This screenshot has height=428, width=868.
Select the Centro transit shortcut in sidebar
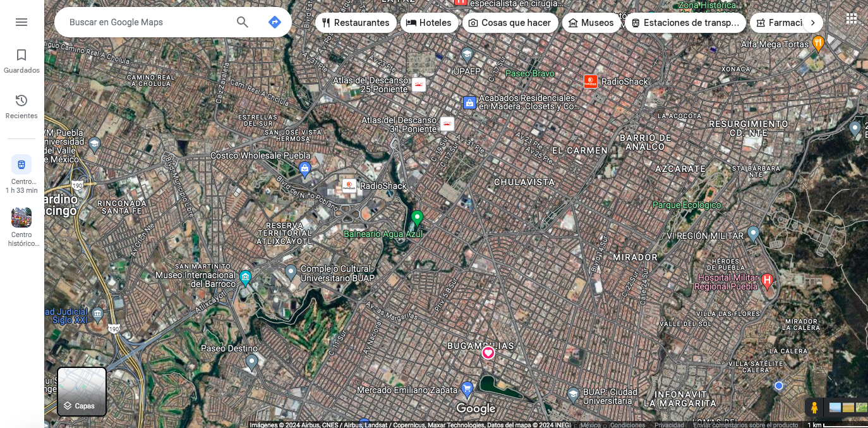(21, 174)
